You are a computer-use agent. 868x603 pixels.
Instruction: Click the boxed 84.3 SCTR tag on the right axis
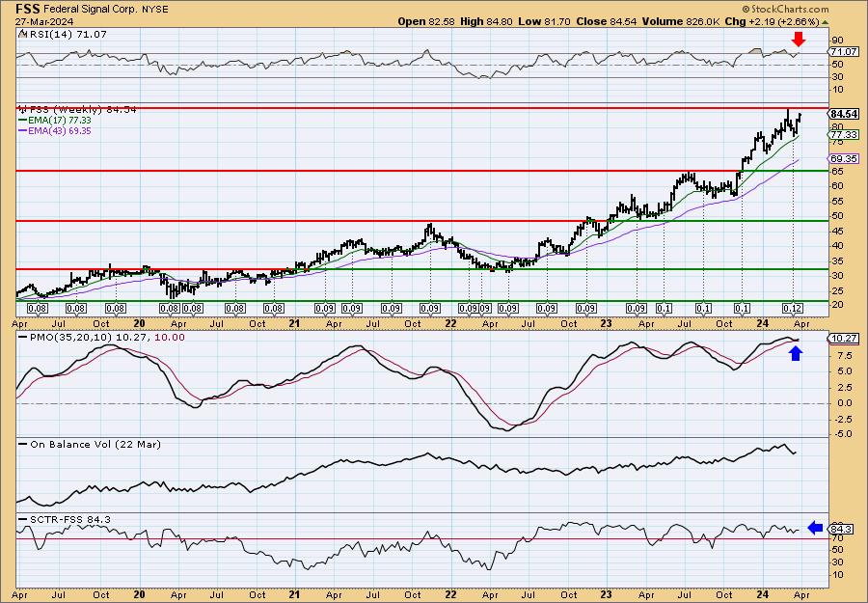click(x=841, y=530)
